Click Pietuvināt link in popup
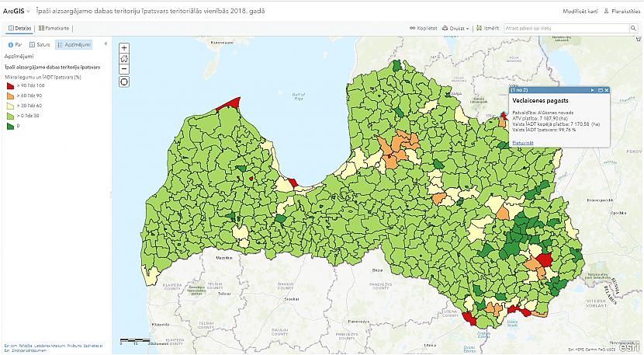This screenshot has width=644, height=355. 523,143
